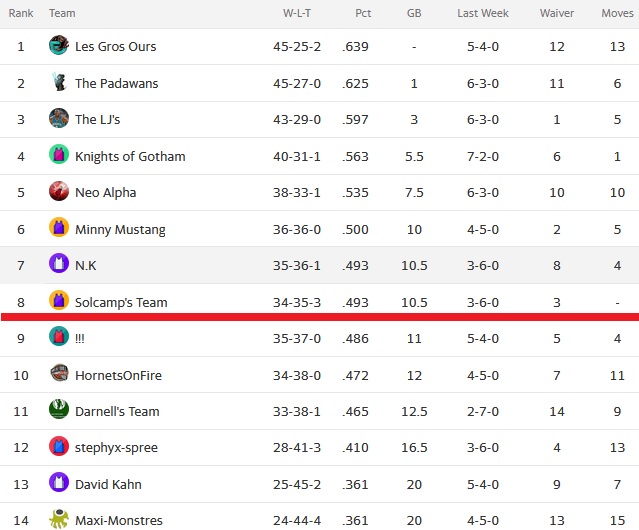The width and height of the screenshot is (639, 530).
Task: Sort standings by Pct column header
Action: coord(363,13)
